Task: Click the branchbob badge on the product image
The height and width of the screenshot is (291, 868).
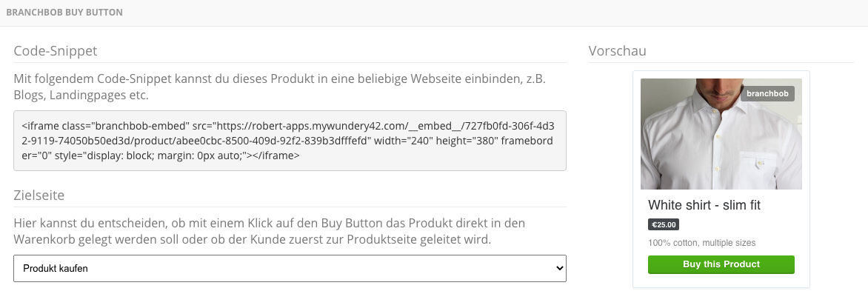Action: coord(767,93)
